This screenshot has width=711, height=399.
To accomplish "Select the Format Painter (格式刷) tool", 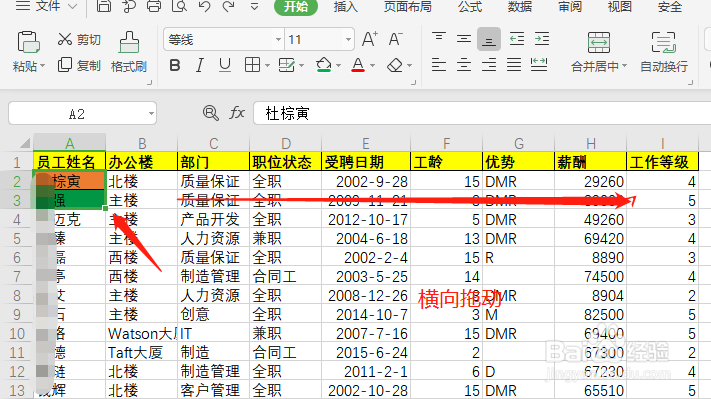I will pos(129,52).
